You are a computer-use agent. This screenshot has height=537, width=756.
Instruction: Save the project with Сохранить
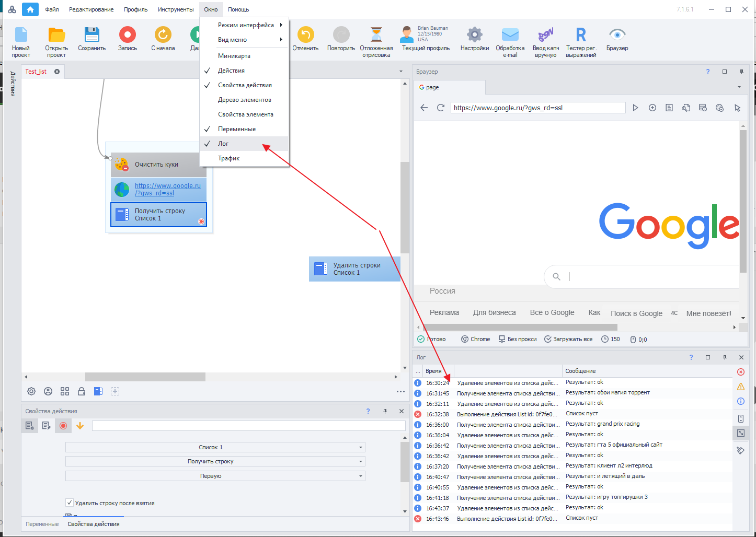pos(92,39)
